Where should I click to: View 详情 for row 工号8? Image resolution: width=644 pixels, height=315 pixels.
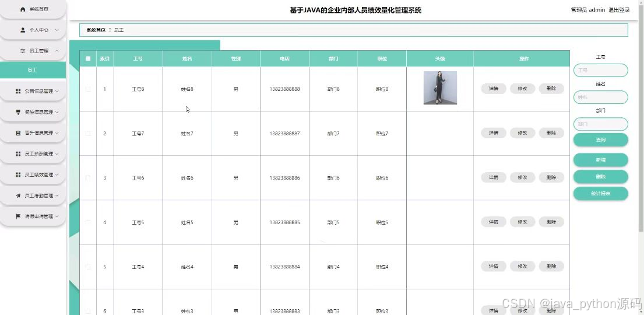(493, 89)
